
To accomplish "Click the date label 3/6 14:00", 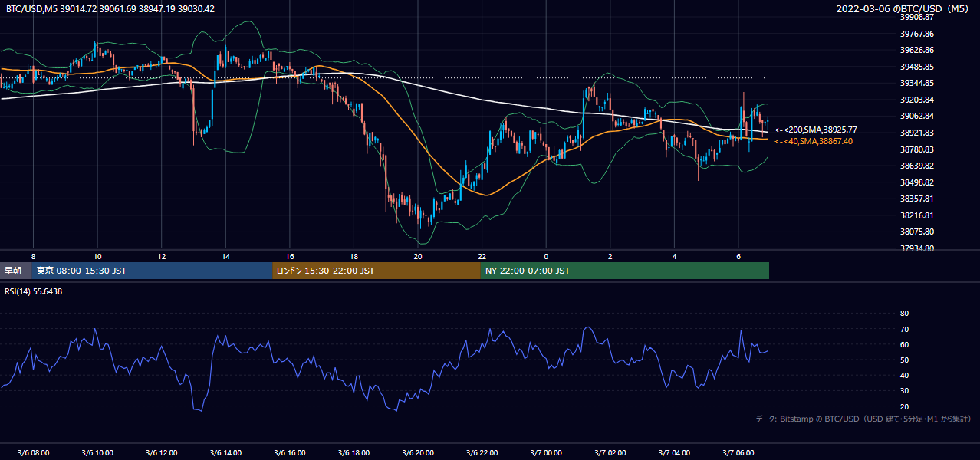I will coord(225,453).
